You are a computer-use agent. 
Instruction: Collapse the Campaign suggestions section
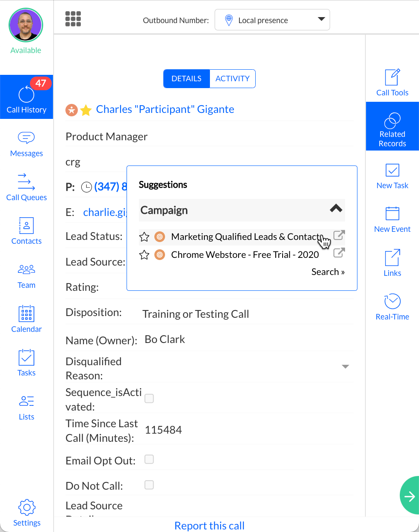pos(336,209)
